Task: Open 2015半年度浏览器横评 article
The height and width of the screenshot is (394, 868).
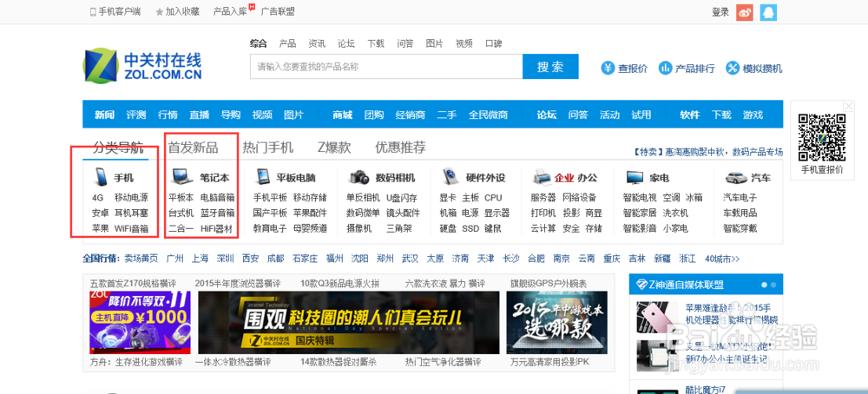Action: tap(238, 283)
